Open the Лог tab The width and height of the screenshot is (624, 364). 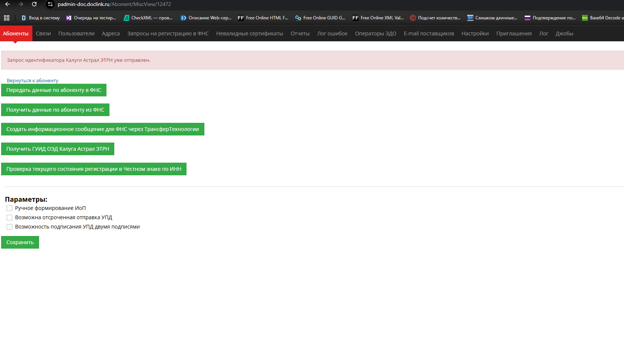click(x=544, y=33)
